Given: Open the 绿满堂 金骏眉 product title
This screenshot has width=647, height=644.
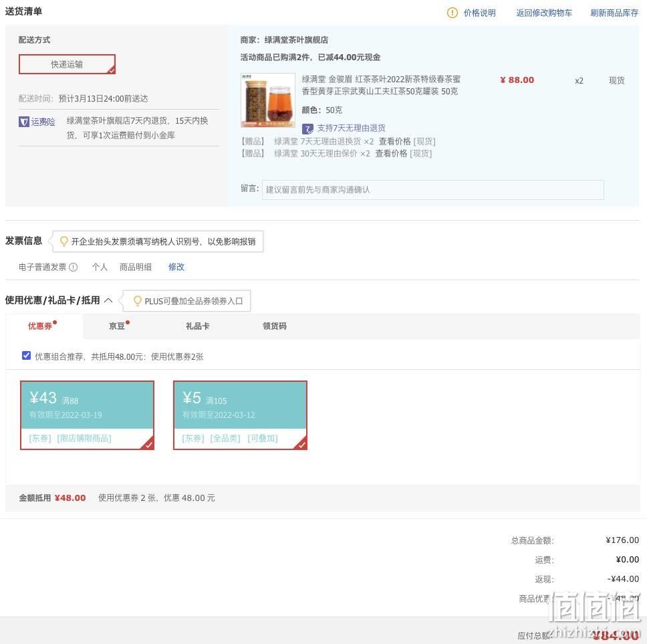Looking at the screenshot, I should 380,85.
